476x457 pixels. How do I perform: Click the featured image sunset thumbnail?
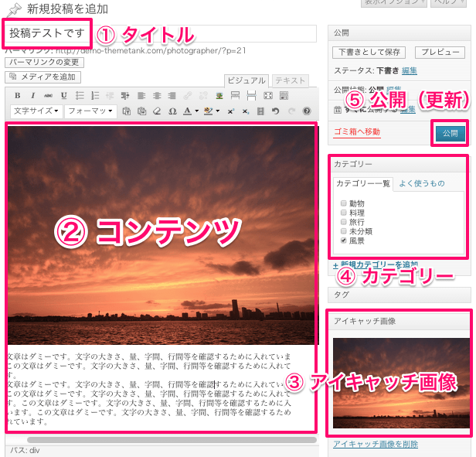[x=401, y=383]
